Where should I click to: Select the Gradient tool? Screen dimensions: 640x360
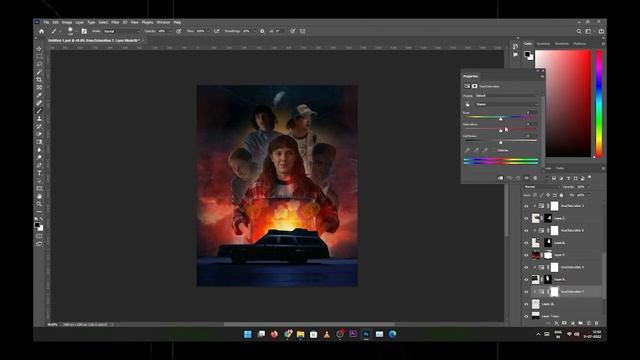click(39, 142)
